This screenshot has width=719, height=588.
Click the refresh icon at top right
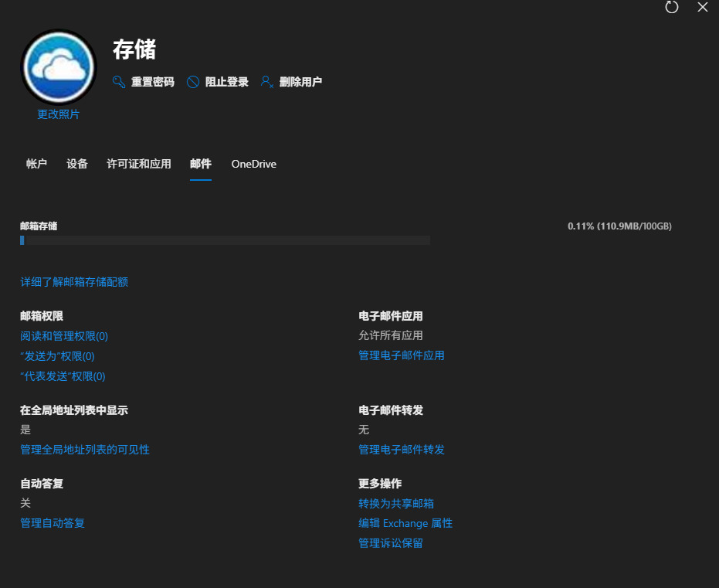[x=671, y=7]
